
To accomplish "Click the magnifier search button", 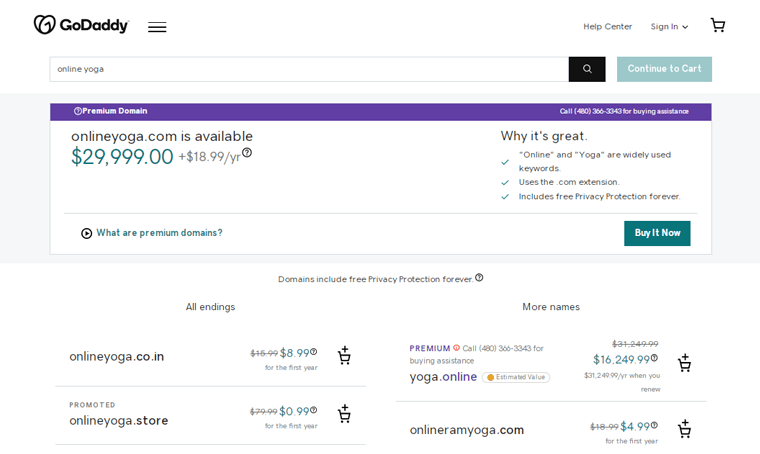I will tap(587, 69).
